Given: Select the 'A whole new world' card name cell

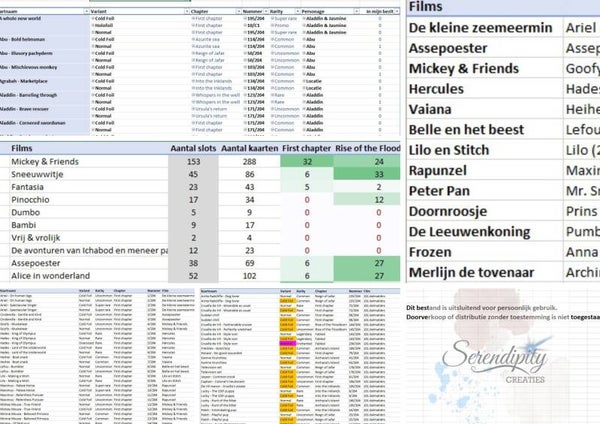Looking at the screenshot, I should point(21,18).
